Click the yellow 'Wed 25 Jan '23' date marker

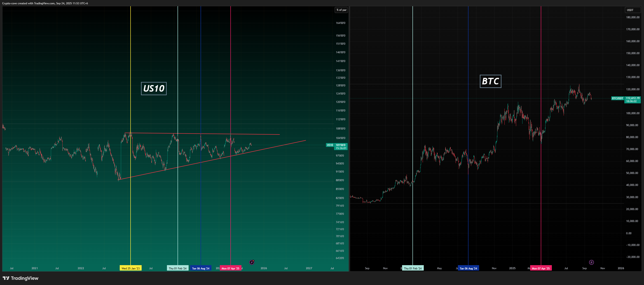click(x=131, y=268)
